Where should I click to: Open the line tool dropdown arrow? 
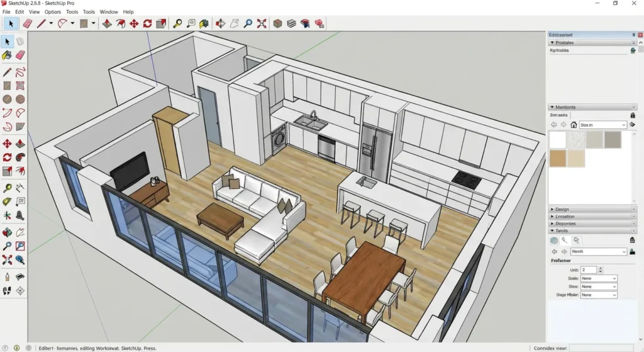pyautogui.click(x=51, y=23)
